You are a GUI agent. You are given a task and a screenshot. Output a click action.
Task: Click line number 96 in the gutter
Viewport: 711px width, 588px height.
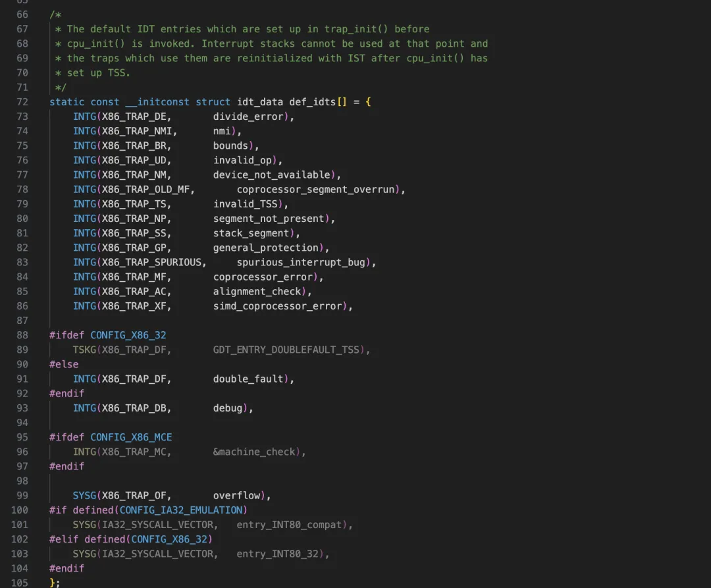[22, 452]
